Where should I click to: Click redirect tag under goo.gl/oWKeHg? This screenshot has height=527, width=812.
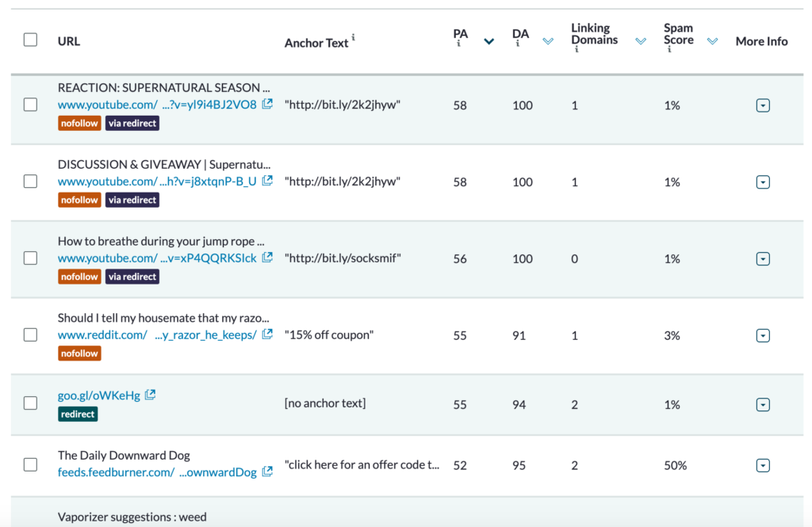(x=78, y=414)
